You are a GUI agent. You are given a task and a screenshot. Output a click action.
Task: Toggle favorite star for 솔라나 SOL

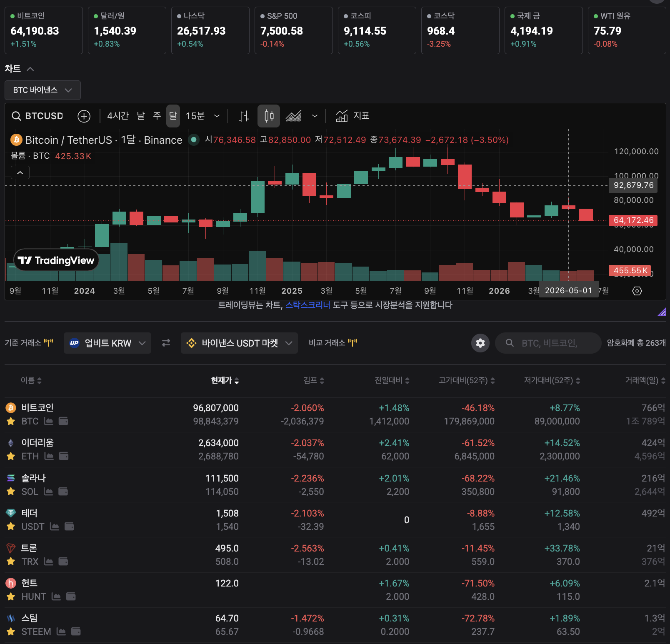[11, 492]
